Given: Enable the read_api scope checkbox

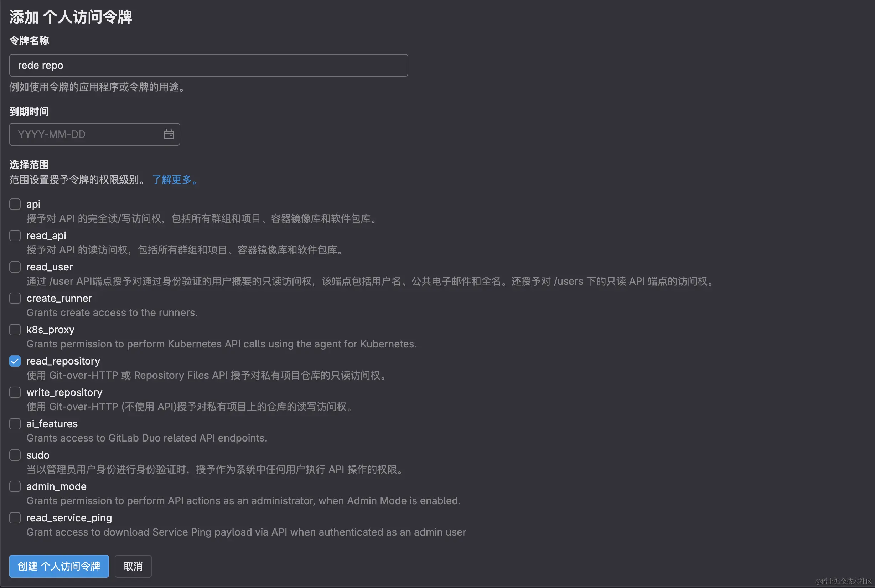Looking at the screenshot, I should [x=15, y=236].
